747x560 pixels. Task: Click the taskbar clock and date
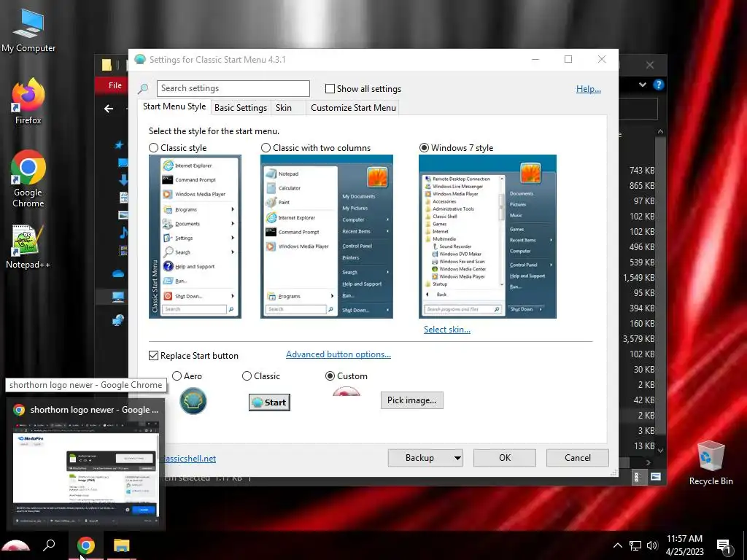(x=684, y=545)
